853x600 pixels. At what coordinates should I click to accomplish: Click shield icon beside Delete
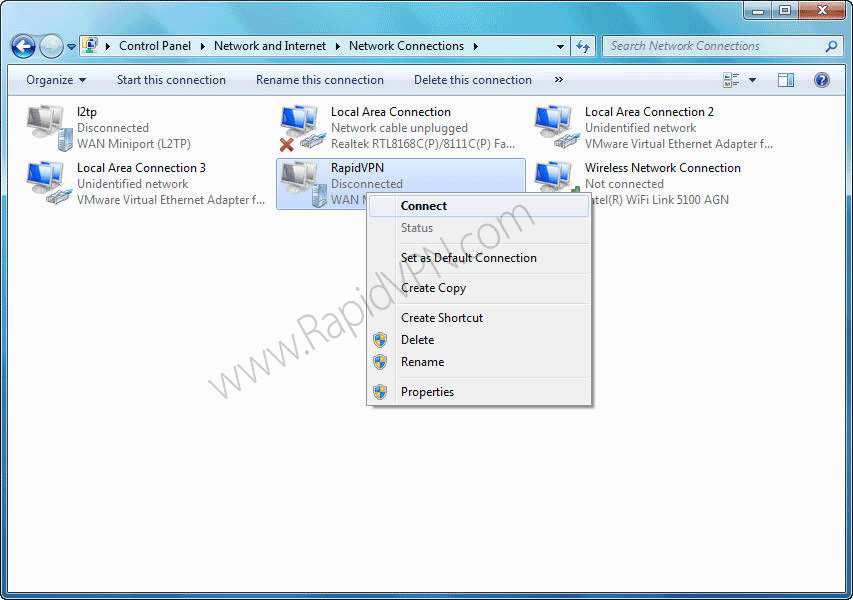coord(380,340)
